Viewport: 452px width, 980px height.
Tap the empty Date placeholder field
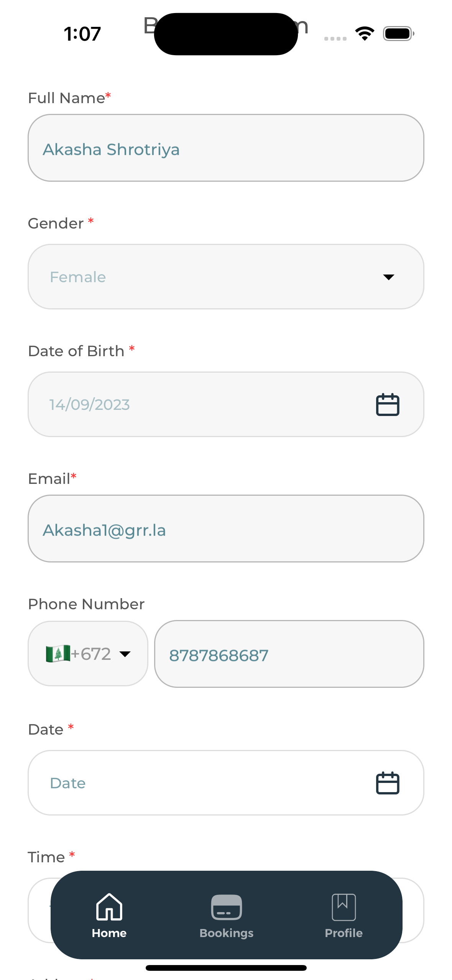point(192,783)
